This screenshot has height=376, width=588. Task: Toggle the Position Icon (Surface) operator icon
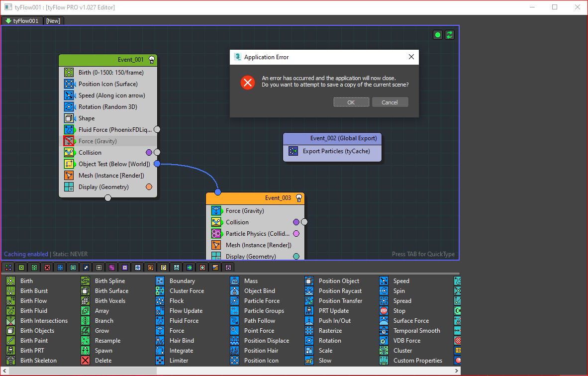(x=69, y=84)
